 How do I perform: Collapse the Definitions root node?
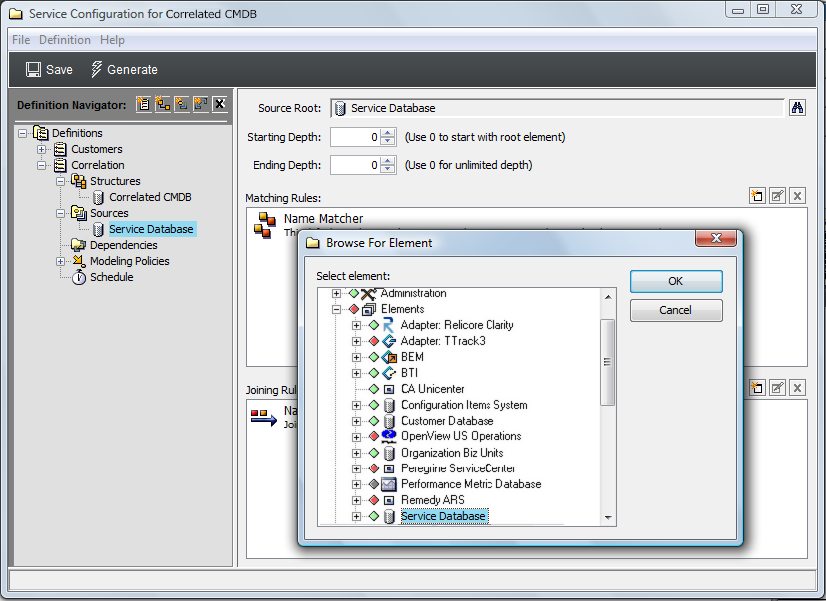[x=22, y=133]
